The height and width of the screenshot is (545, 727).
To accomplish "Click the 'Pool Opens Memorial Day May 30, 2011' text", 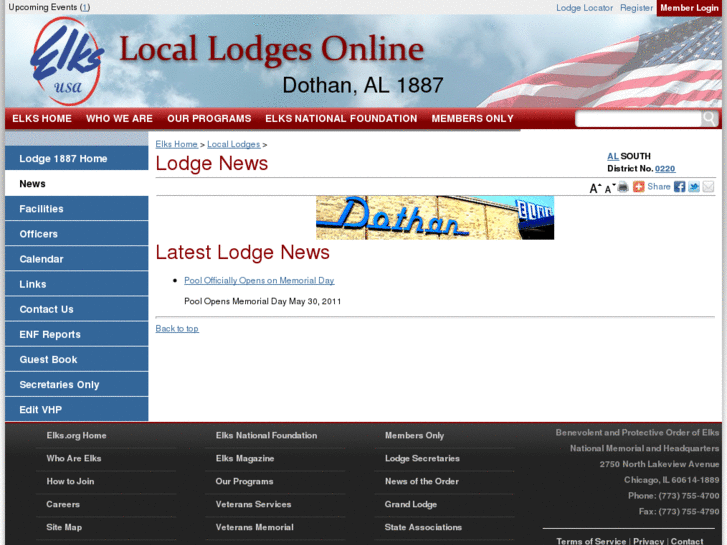I will coord(262,301).
